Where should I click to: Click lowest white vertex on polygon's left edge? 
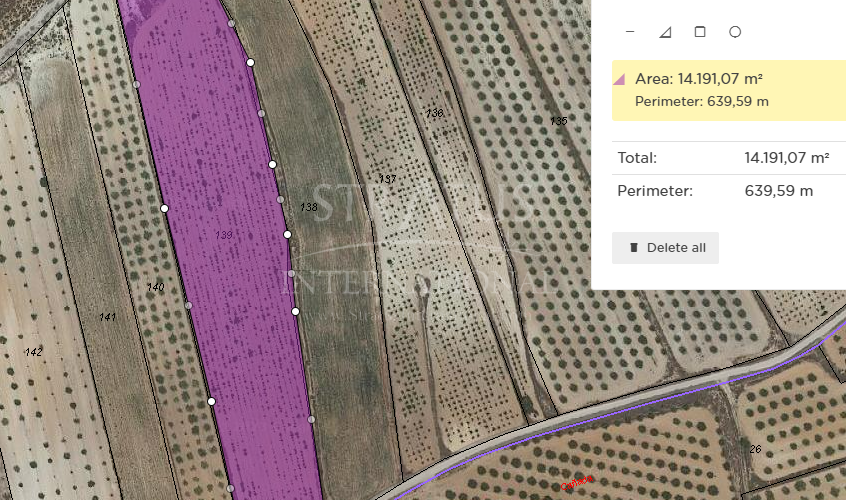212,401
